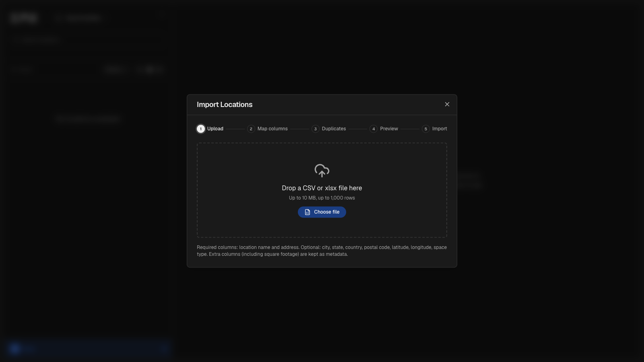This screenshot has height=362, width=644.
Task: Go to the Map columns step
Action: point(272,129)
